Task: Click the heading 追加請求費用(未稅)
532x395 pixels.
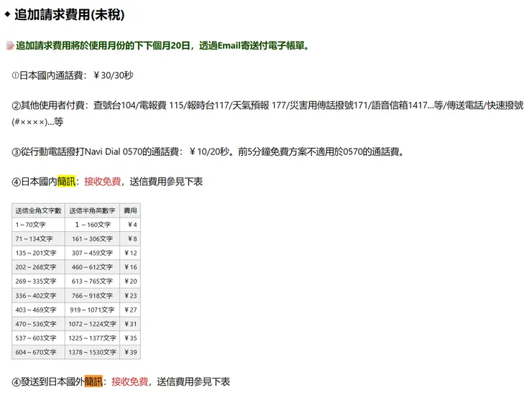Action: tap(70, 14)
